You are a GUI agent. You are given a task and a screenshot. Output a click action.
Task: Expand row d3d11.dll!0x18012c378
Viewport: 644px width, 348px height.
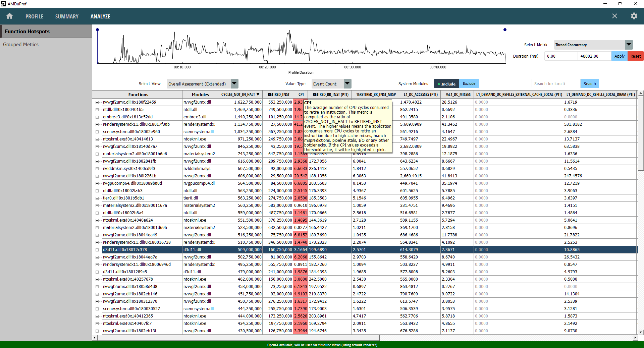[97, 250]
